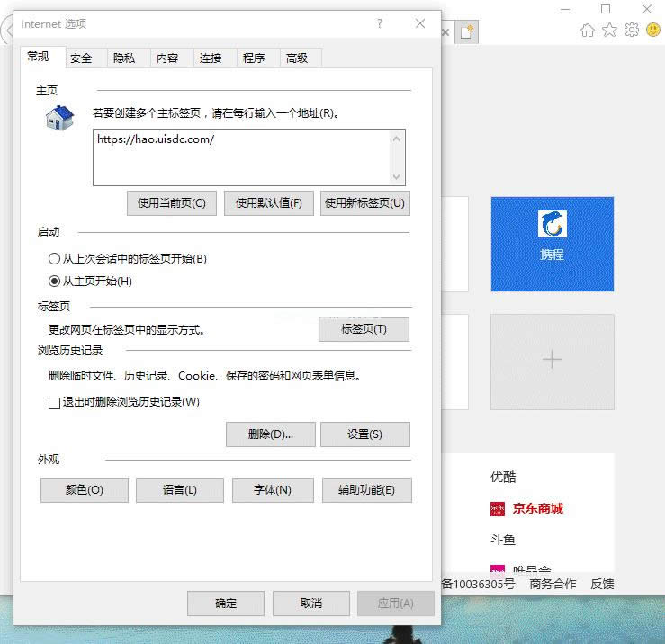
Task: Switch to the 高级 tab
Action: point(297,58)
